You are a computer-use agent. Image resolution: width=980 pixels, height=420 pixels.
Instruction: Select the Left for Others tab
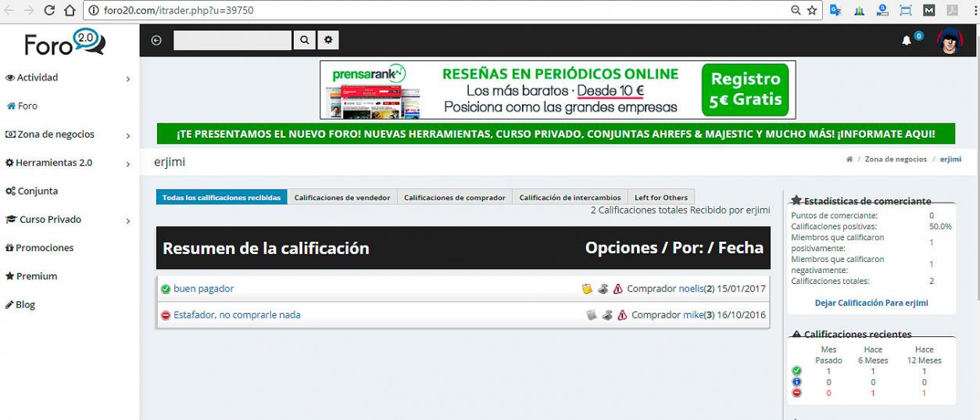pyautogui.click(x=660, y=198)
